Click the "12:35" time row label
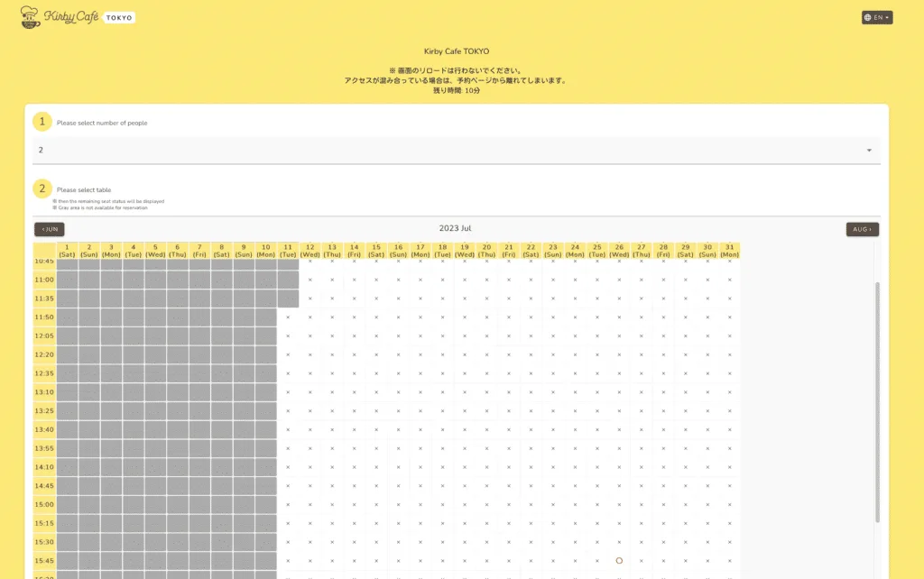Image resolution: width=924 pixels, height=579 pixels. tap(44, 373)
